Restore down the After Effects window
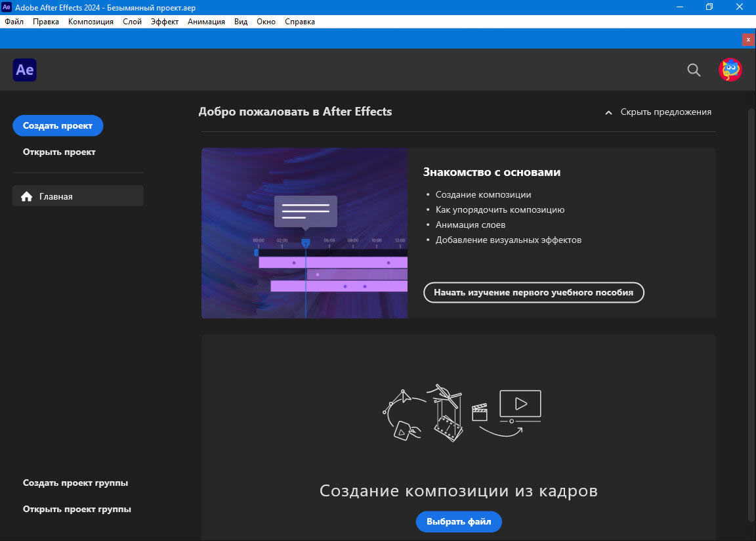 (x=709, y=7)
